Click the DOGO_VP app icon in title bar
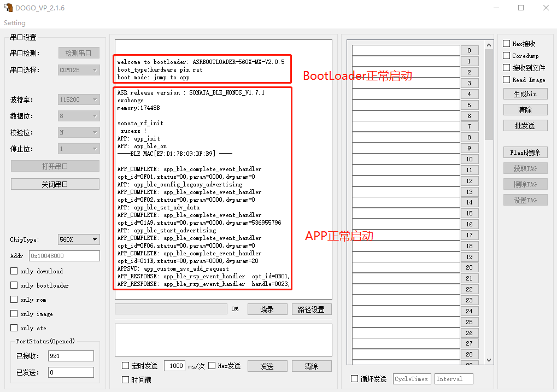Screen dimensions: 557x392 [x=8, y=8]
